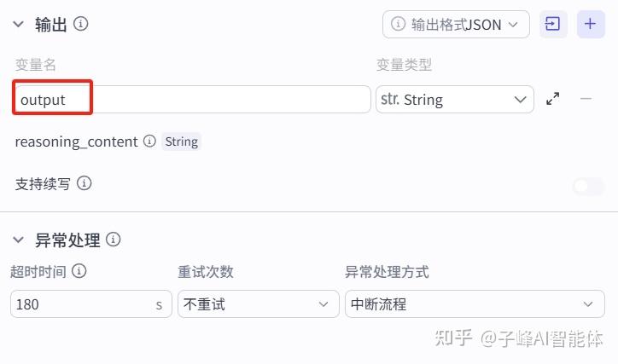
Task: Open the 输出格式JSON dropdown
Action: pos(456,25)
